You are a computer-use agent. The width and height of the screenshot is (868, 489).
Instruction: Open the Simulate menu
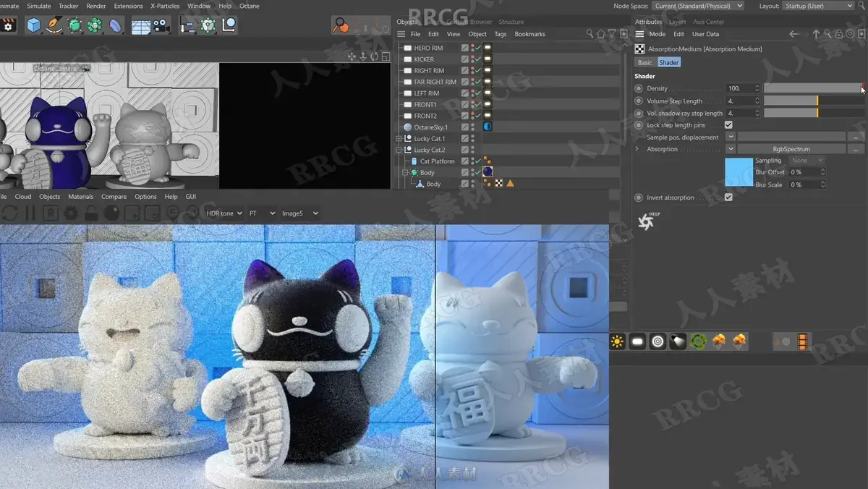(x=39, y=6)
